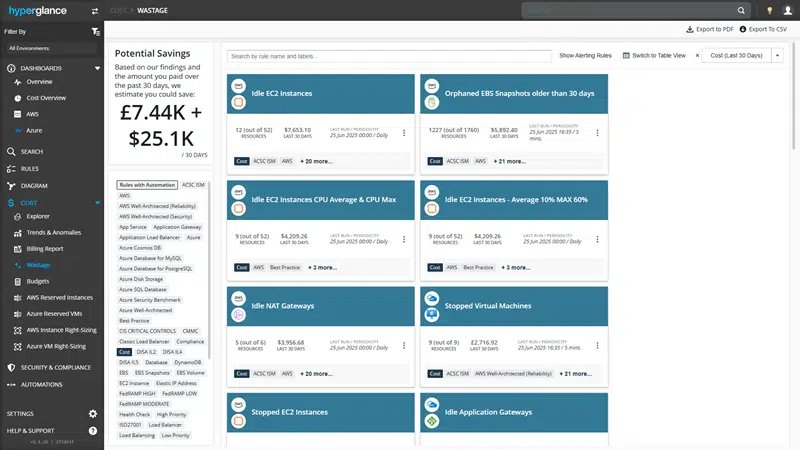Viewport: 800px width, 450px height.
Task: Open Overview dashboard in sidebar
Action: click(39, 82)
